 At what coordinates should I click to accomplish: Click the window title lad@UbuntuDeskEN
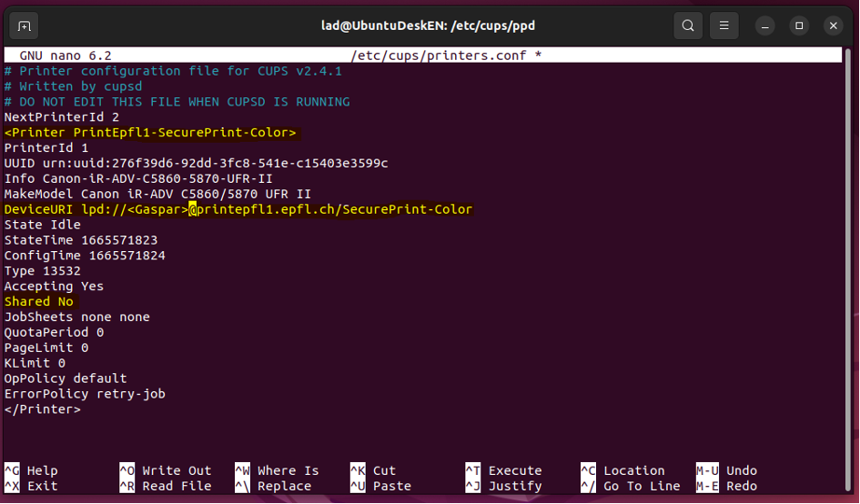pyautogui.click(x=430, y=25)
